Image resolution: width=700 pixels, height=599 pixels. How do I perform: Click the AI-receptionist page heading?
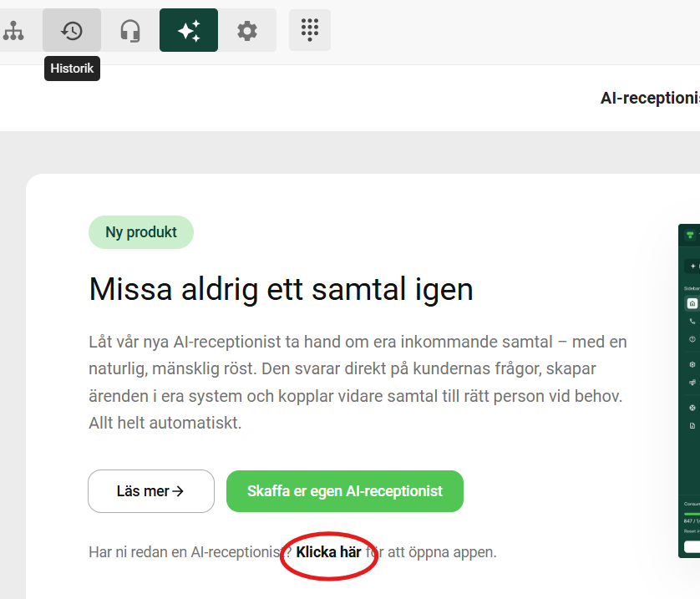click(650, 99)
